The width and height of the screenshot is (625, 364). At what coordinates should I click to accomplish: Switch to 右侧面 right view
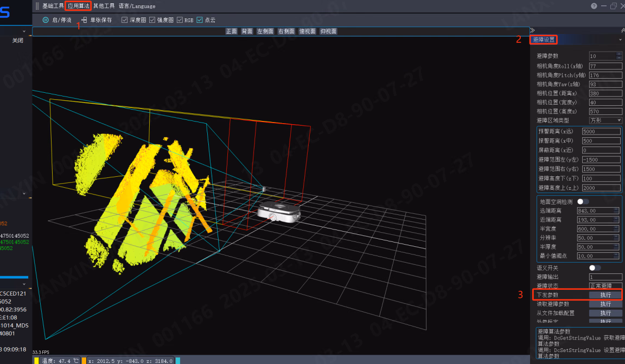pyautogui.click(x=286, y=31)
